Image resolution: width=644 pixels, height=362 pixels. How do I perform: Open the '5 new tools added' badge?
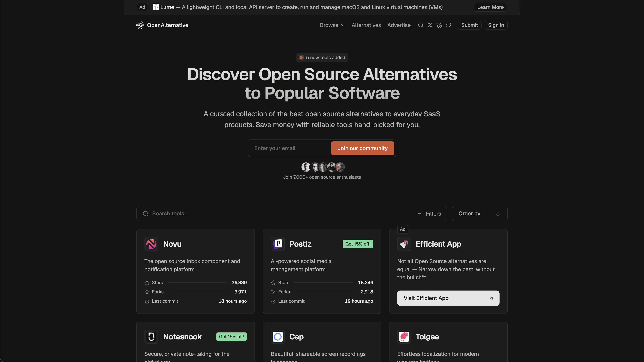pos(322,58)
